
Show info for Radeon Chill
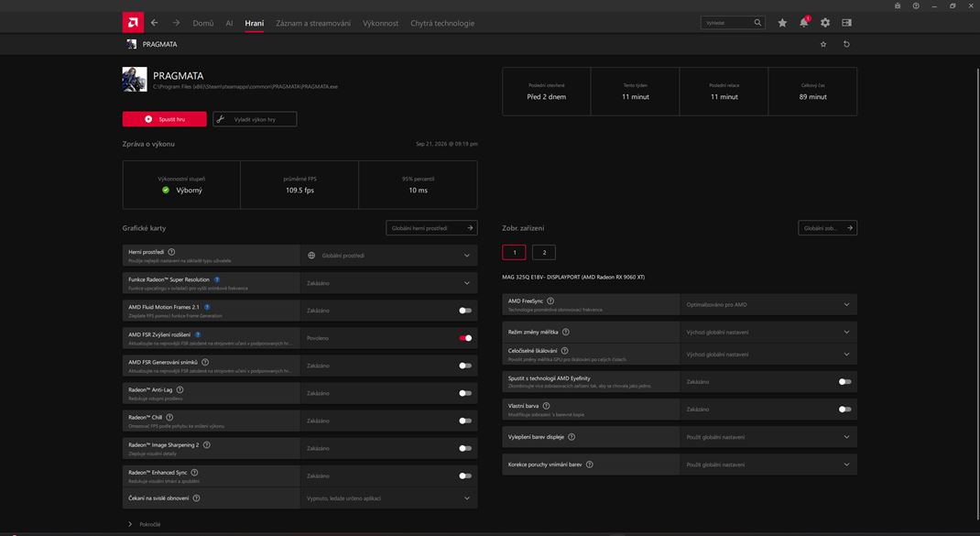(169, 417)
